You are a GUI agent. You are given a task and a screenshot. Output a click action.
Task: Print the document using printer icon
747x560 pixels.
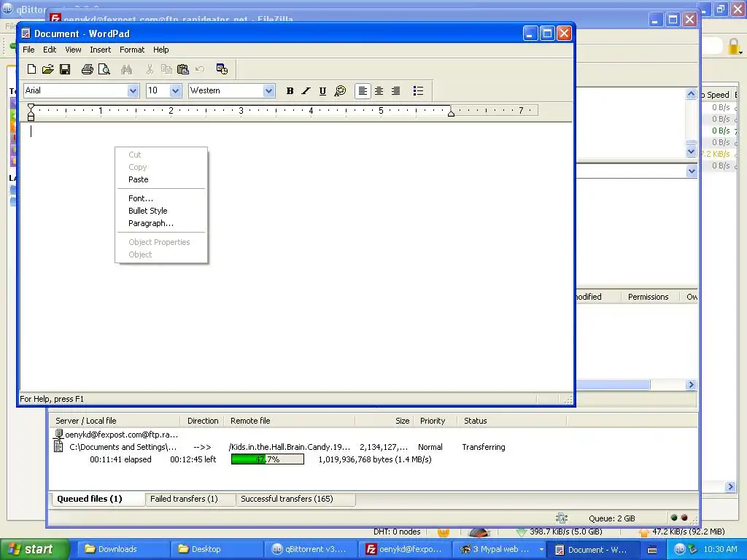pos(88,69)
